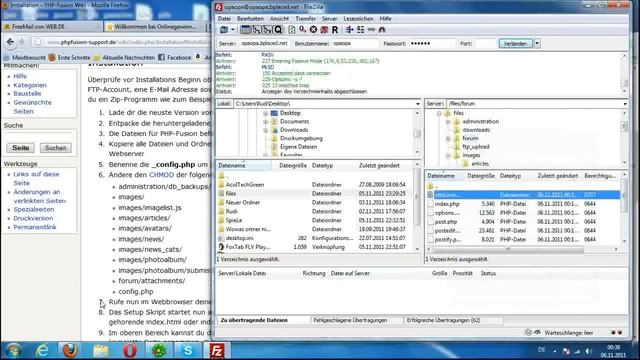Expand the administration node in remote tree
This screenshot has width=640, height=360.
[448, 122]
